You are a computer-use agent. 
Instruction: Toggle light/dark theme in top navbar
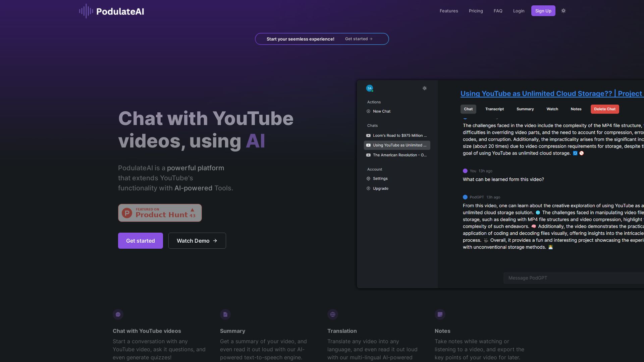tap(563, 11)
